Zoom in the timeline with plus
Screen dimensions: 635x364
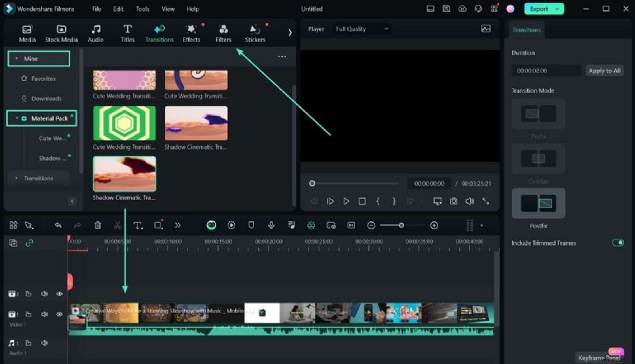434,225
